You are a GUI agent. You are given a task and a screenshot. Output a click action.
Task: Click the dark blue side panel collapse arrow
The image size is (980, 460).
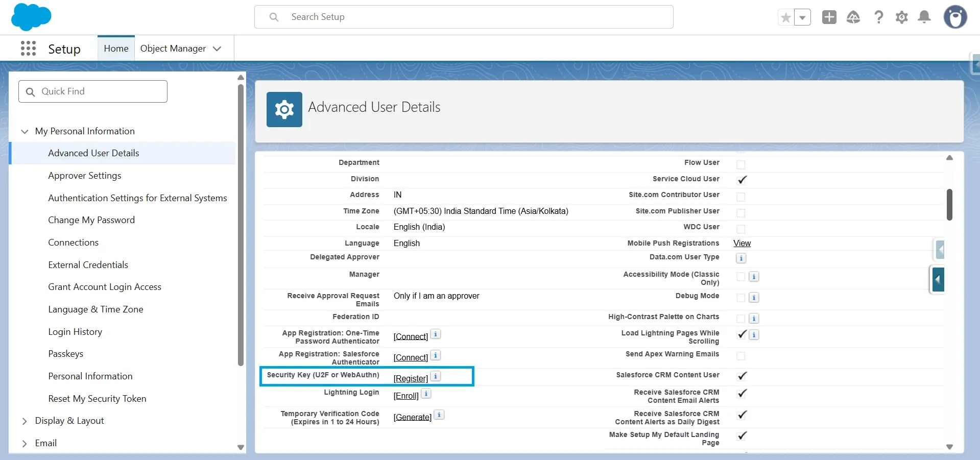(938, 279)
